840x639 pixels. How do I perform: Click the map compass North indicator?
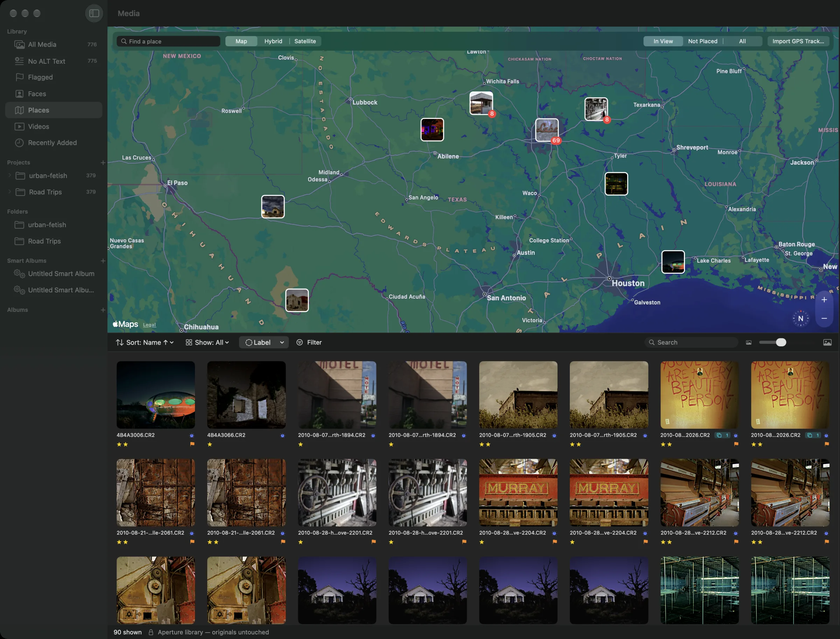tap(800, 318)
